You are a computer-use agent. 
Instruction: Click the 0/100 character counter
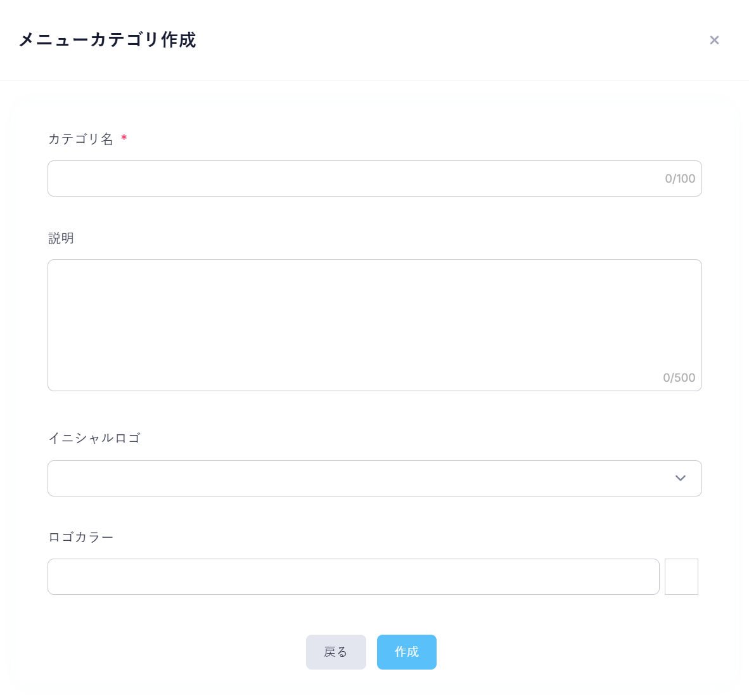(680, 179)
